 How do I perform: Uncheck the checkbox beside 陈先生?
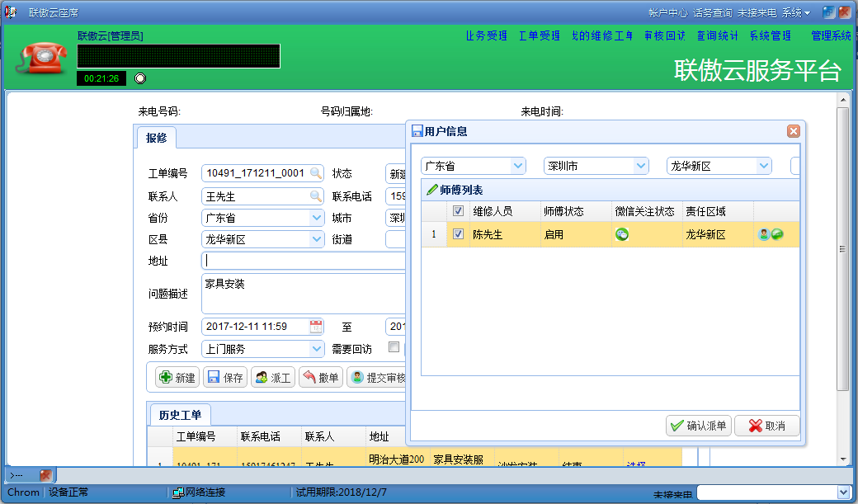(458, 234)
